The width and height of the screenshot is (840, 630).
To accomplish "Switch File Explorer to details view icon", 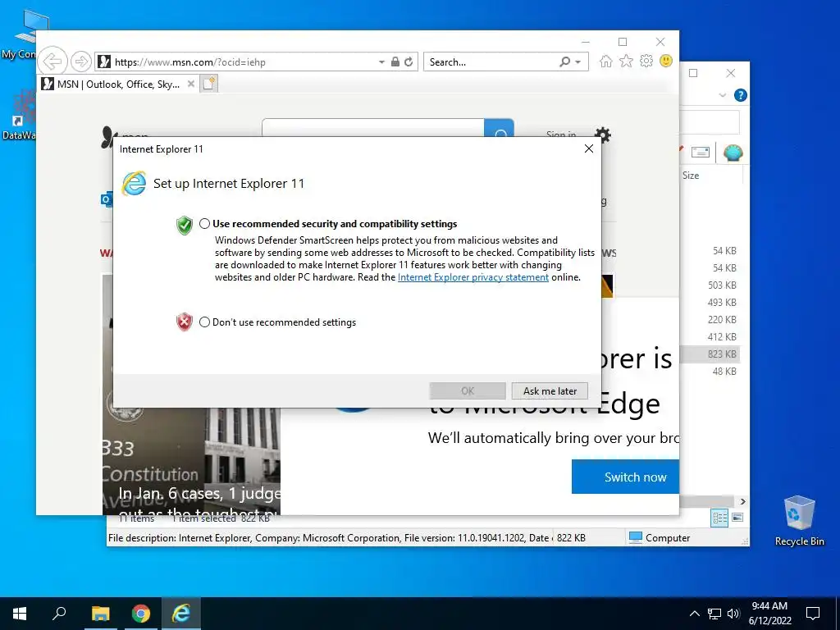I will pyautogui.click(x=719, y=518).
